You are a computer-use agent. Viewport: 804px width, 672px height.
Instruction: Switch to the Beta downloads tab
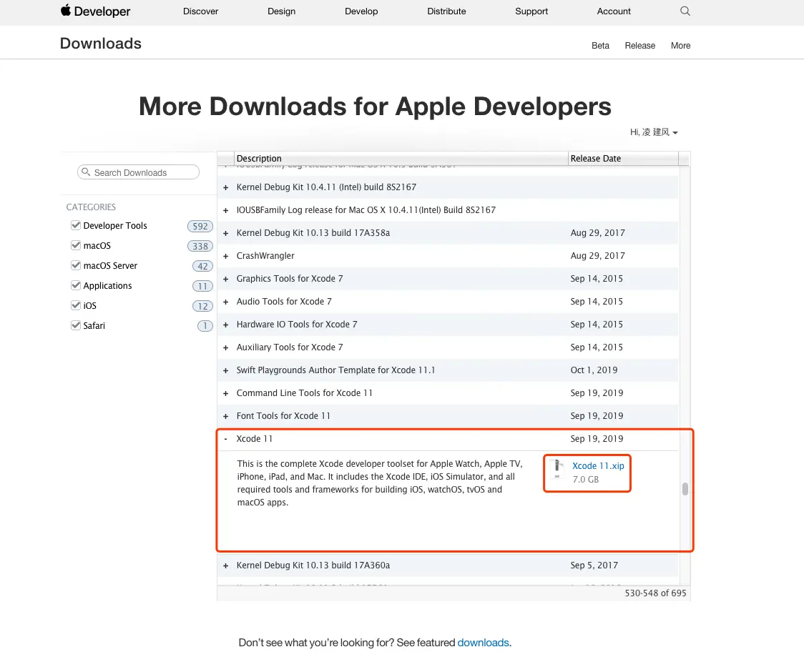600,46
